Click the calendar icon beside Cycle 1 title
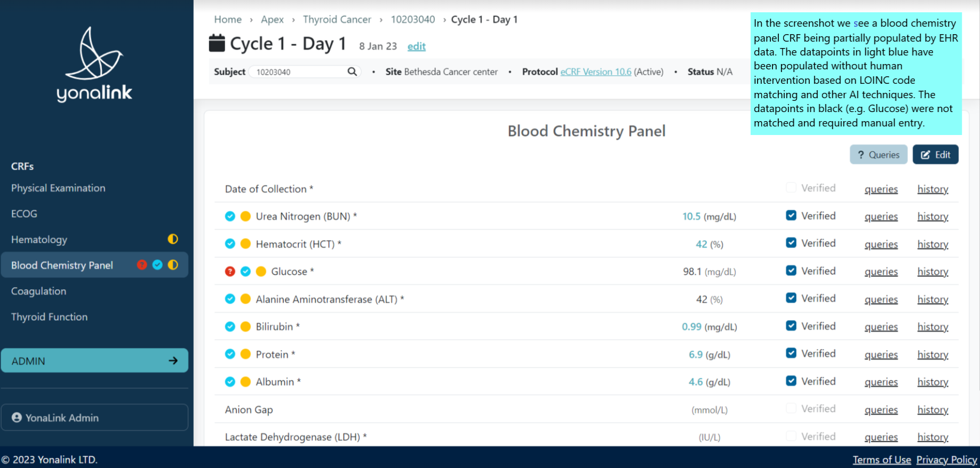 pyautogui.click(x=217, y=43)
